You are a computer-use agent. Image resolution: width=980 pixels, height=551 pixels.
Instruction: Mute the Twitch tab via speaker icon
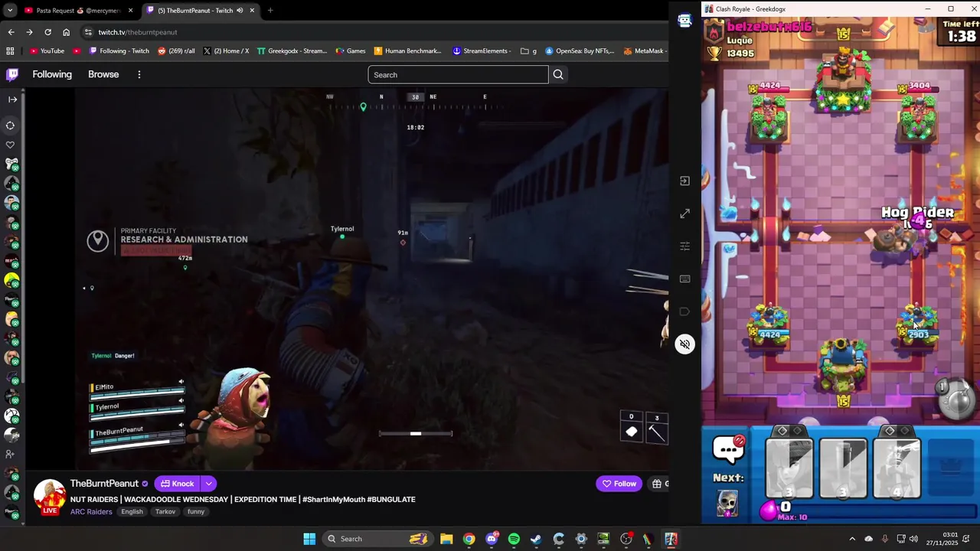click(x=240, y=11)
